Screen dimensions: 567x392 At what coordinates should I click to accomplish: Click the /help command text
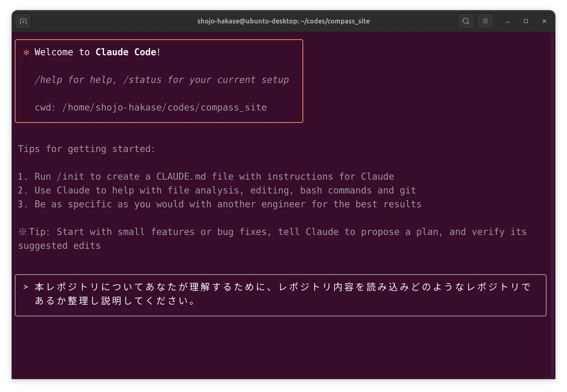pos(48,80)
